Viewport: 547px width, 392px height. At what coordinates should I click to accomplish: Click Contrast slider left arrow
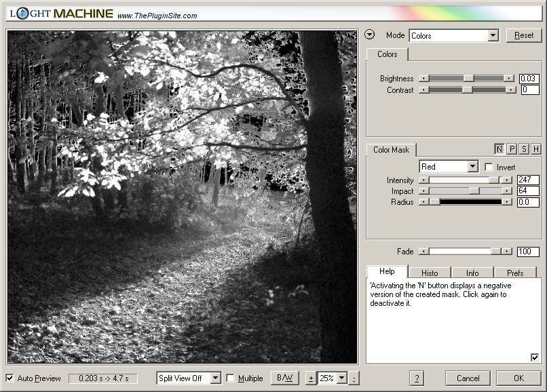423,90
